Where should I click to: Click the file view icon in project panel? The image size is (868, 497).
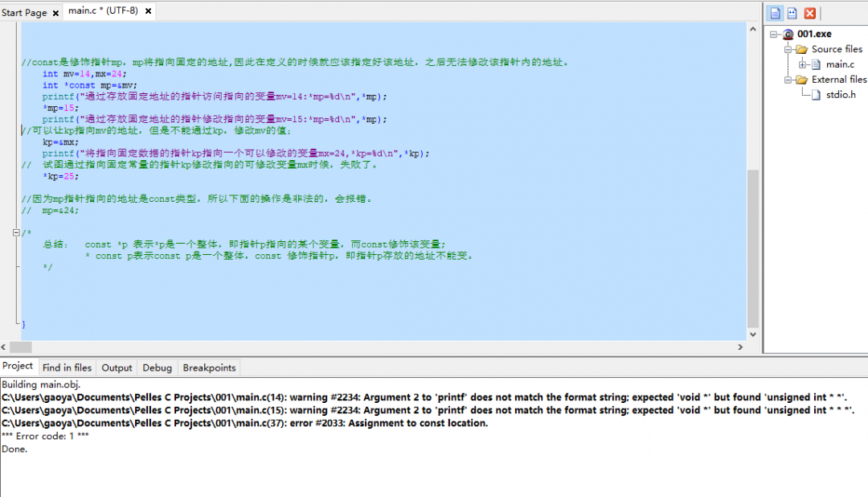tap(775, 14)
